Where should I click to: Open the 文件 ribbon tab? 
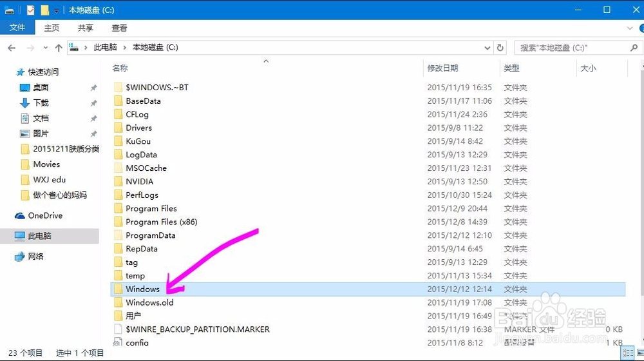tap(17, 28)
